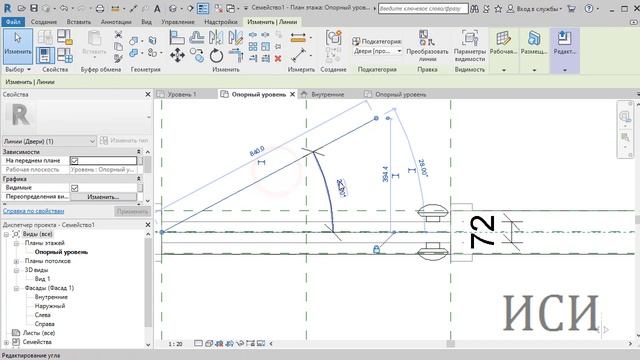Expand the Семейства tree node
This screenshot has height=360, width=640.
(x=7, y=342)
